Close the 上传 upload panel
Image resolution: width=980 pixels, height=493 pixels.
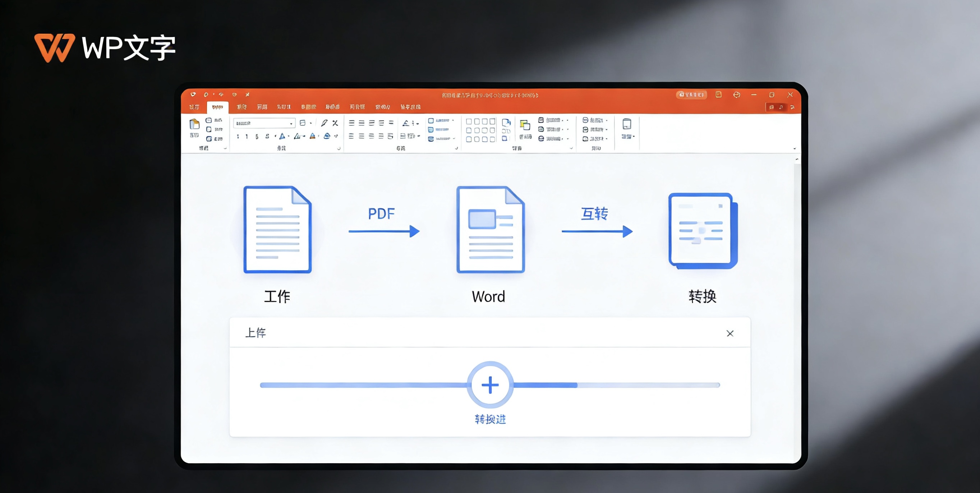point(731,333)
